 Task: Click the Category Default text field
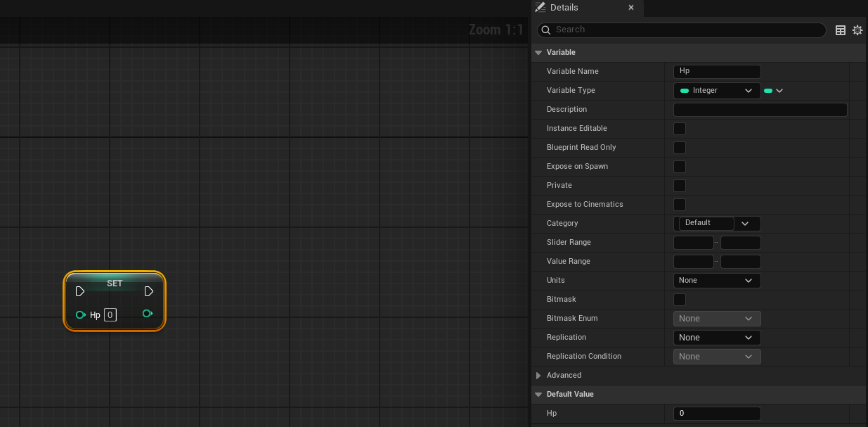point(706,223)
